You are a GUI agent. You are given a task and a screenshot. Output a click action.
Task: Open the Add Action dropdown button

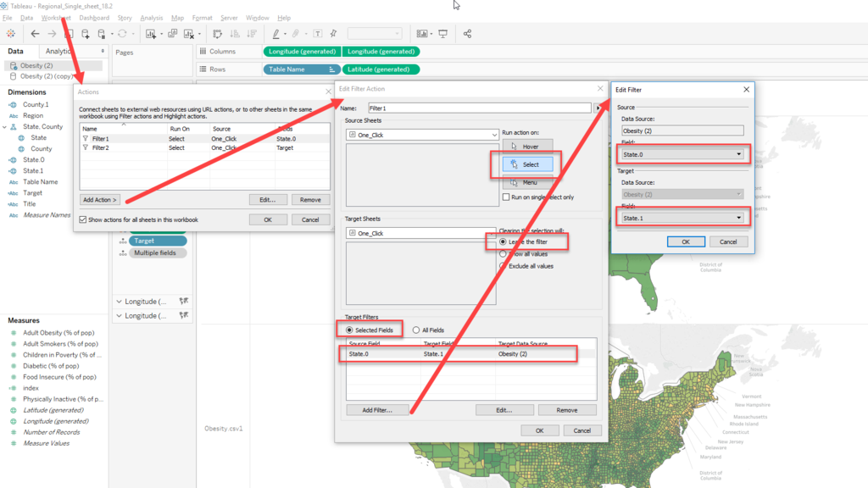(100, 200)
